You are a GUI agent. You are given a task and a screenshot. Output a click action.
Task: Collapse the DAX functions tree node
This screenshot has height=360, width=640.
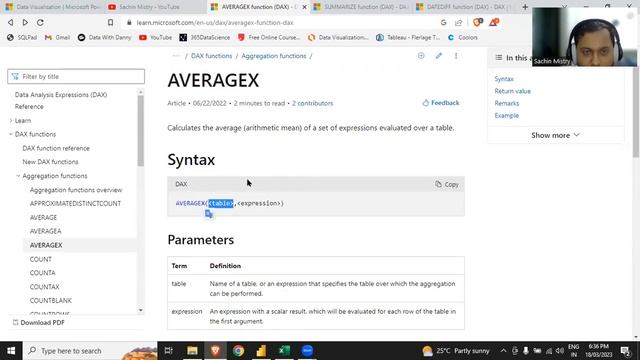11,134
